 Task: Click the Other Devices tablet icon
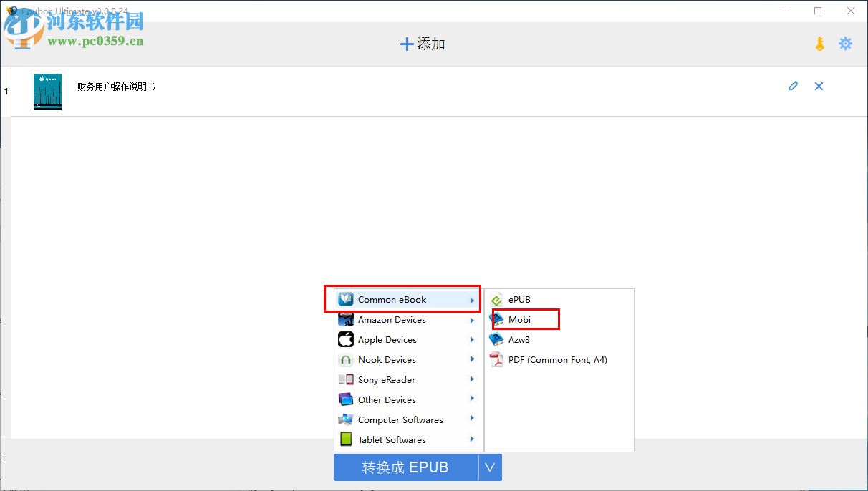click(346, 399)
